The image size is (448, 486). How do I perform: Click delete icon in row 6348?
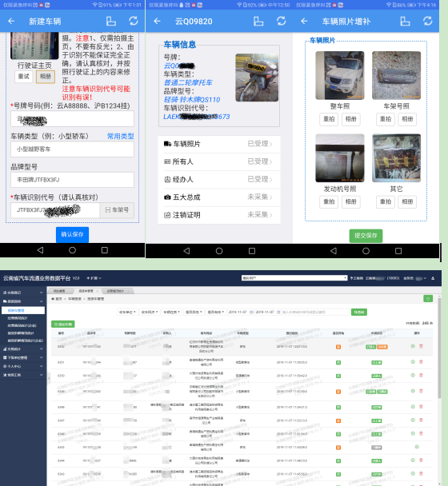[421, 407]
